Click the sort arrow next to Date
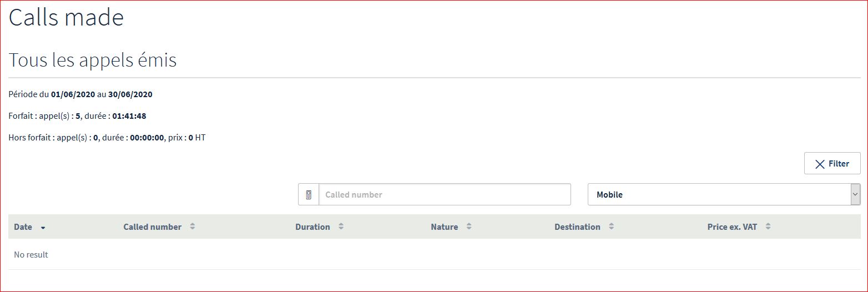Screen dimensions: 868x292 (43, 227)
